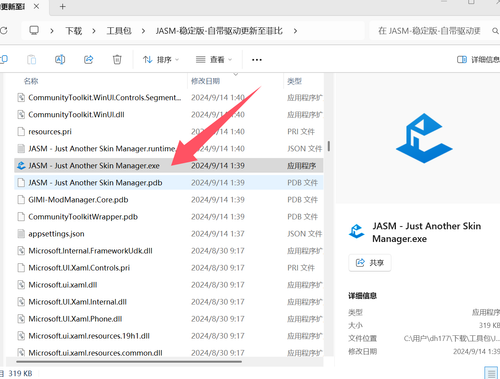Viewport: 500px width, 379px height.
Task: Expand the chevron after the monitor icon
Action: [x=52, y=31]
